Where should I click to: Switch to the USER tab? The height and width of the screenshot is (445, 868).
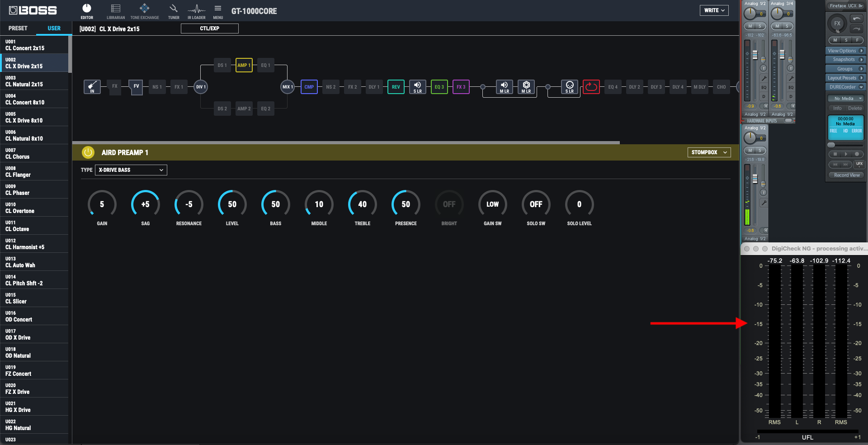pos(54,28)
